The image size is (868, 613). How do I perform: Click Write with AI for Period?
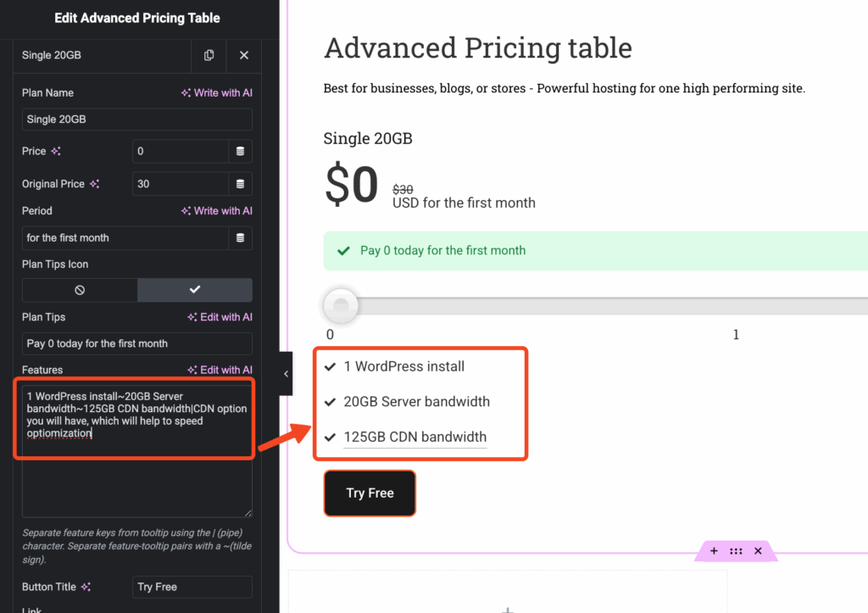coord(216,211)
